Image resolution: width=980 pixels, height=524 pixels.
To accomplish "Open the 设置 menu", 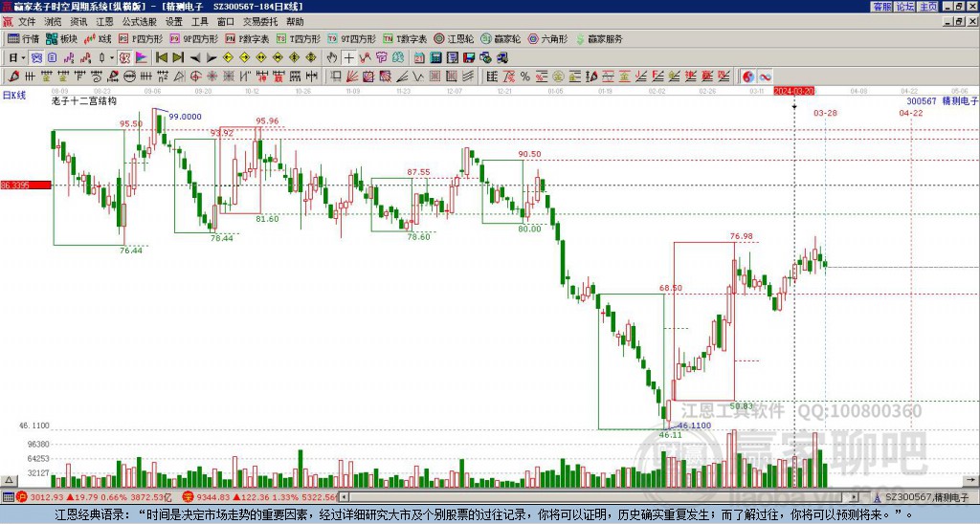I will pyautogui.click(x=174, y=22).
